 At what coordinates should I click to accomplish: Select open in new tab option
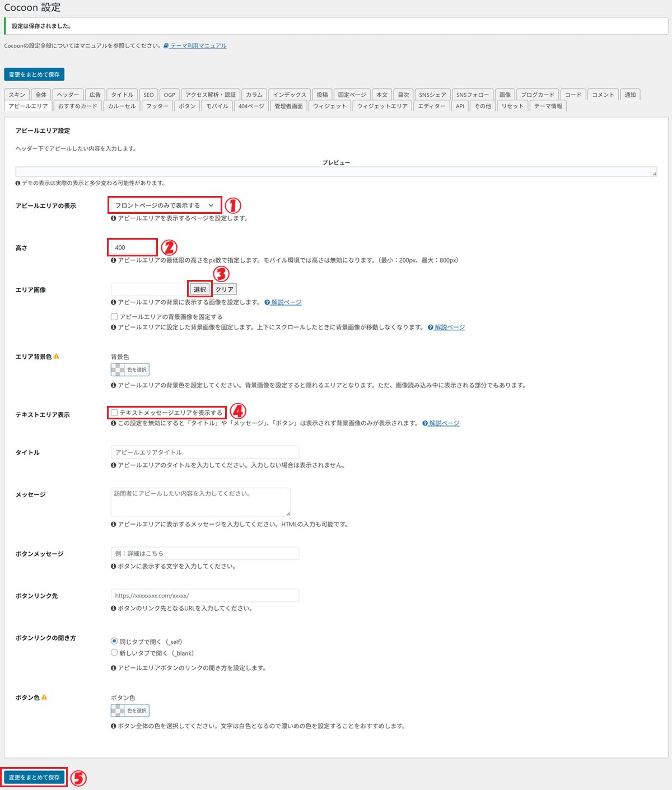(x=115, y=653)
